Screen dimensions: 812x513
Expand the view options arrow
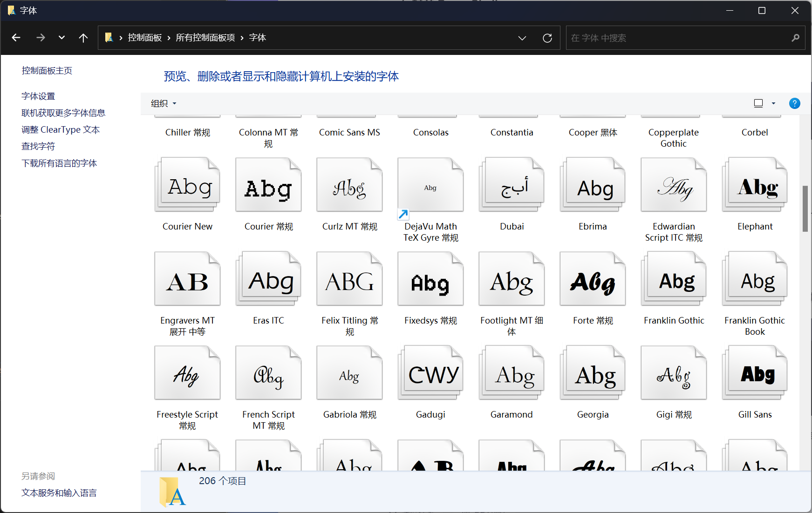pyautogui.click(x=773, y=103)
